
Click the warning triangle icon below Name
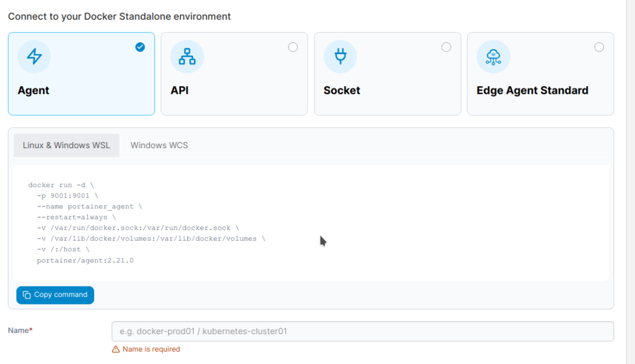pyautogui.click(x=115, y=349)
